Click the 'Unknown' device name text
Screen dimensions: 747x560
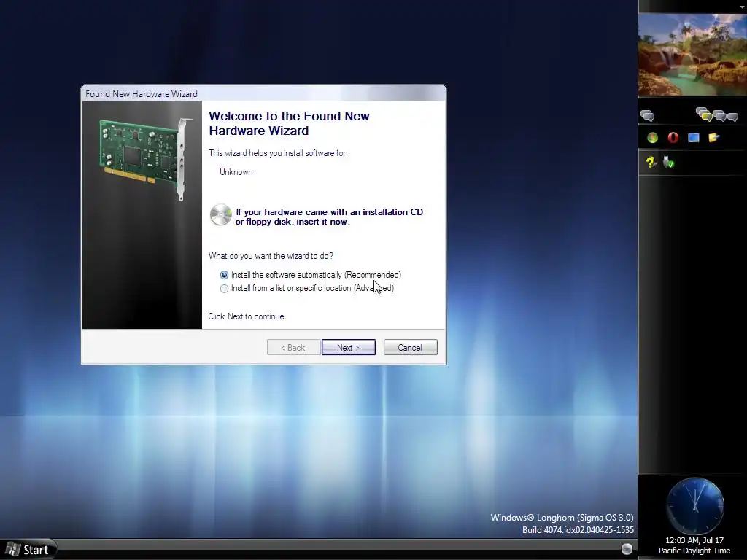[x=236, y=172]
